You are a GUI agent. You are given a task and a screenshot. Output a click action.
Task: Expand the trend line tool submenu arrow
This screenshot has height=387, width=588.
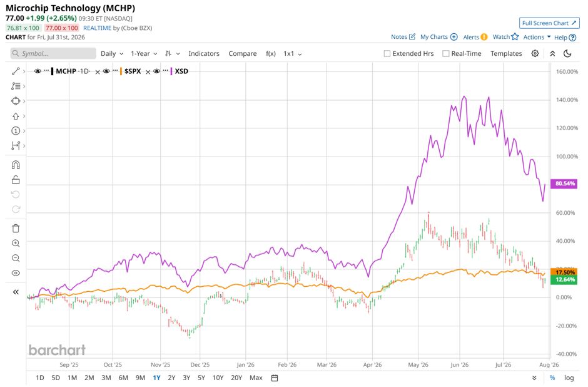tap(24, 71)
